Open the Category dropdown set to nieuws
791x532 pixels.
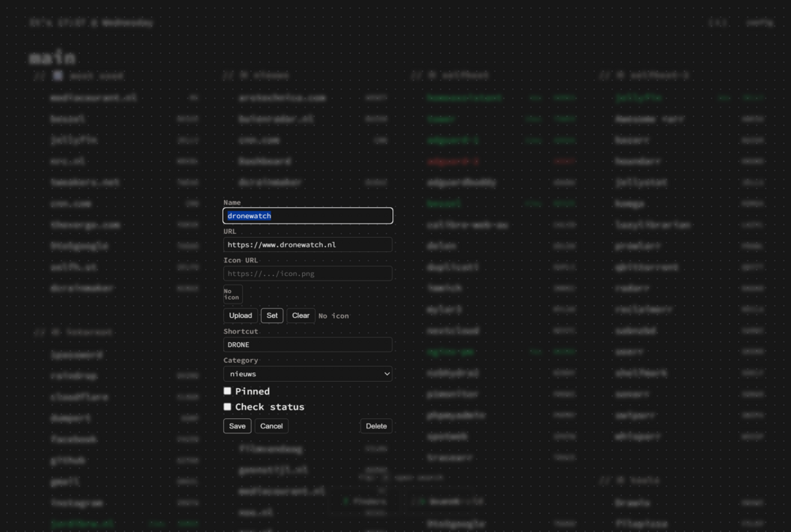(308, 374)
